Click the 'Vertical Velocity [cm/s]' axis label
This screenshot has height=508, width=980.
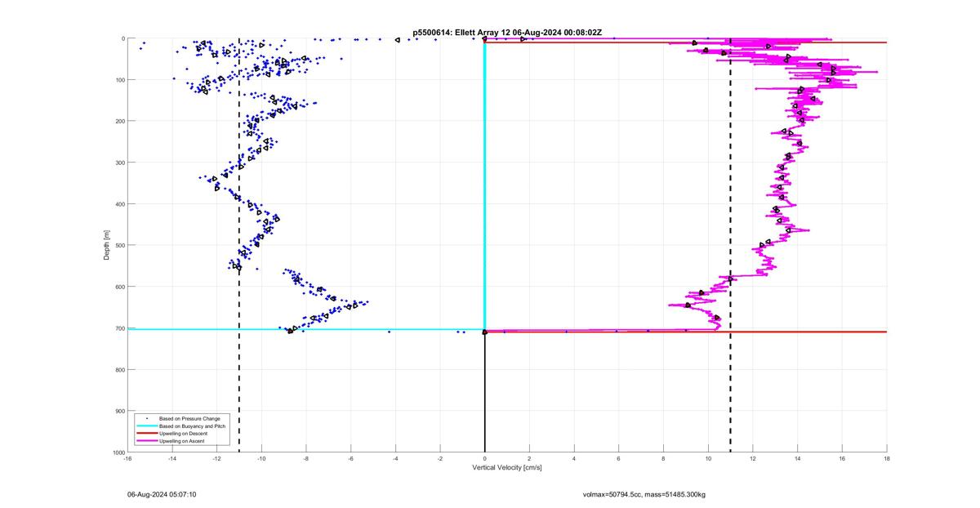[507, 468]
